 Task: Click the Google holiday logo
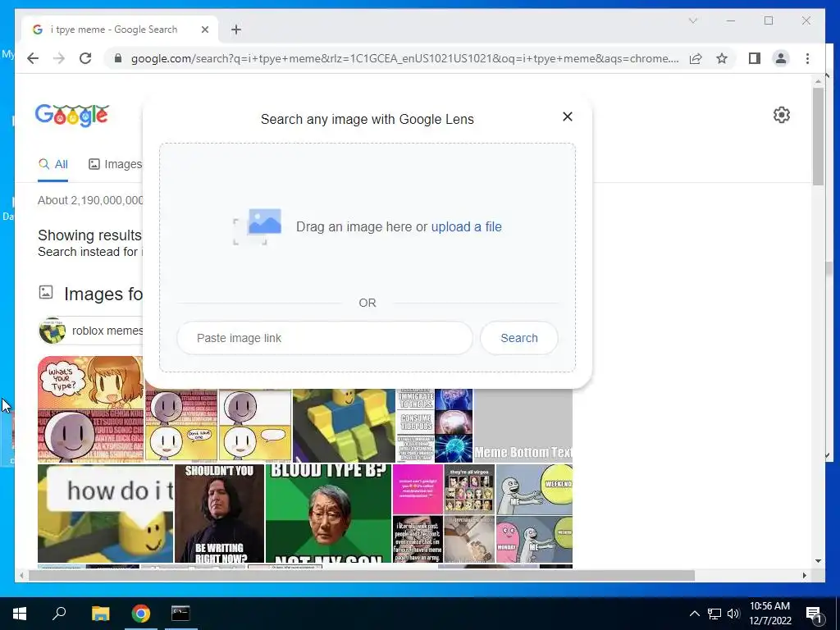pyautogui.click(x=72, y=115)
